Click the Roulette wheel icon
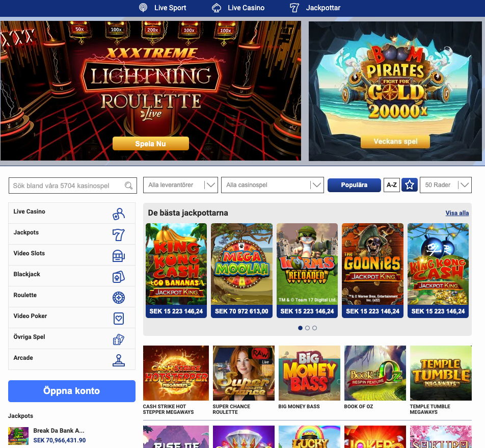 [x=119, y=298]
